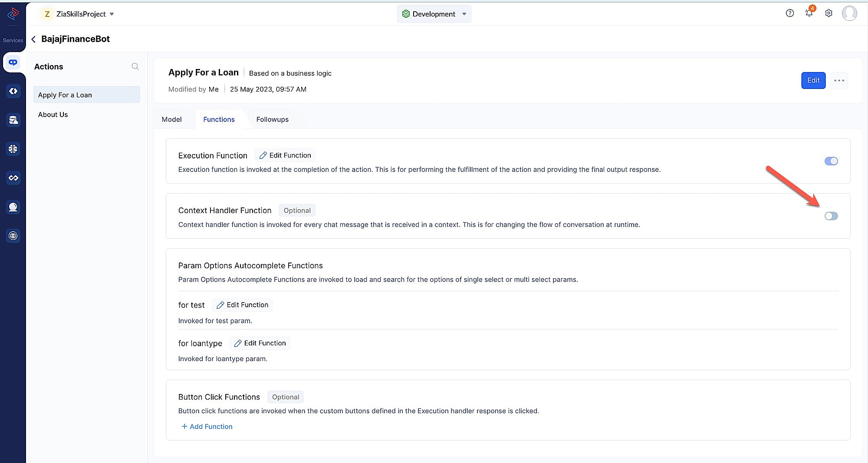The image size is (868, 463).
Task: Open the infinity DevOps icon in the sidebar
Action: click(13, 178)
